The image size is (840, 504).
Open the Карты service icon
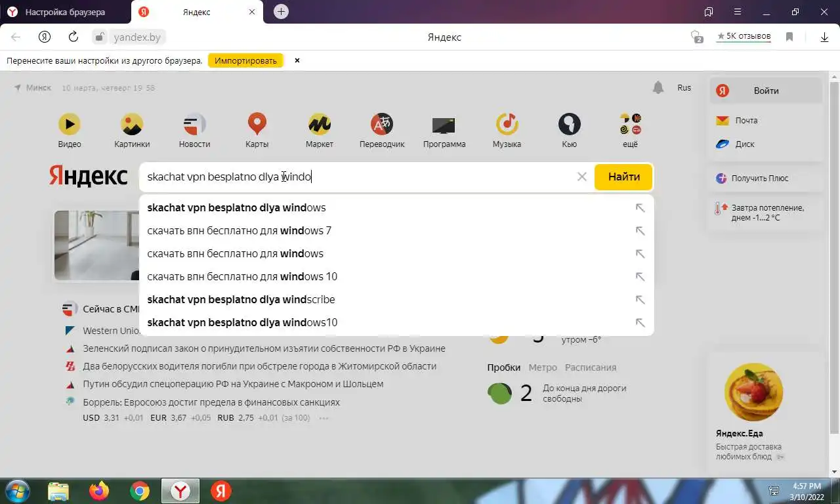coord(257,124)
